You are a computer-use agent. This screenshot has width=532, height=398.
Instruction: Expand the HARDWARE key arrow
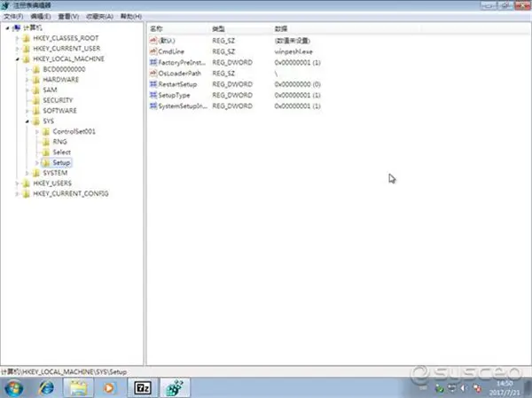pyautogui.click(x=27, y=80)
